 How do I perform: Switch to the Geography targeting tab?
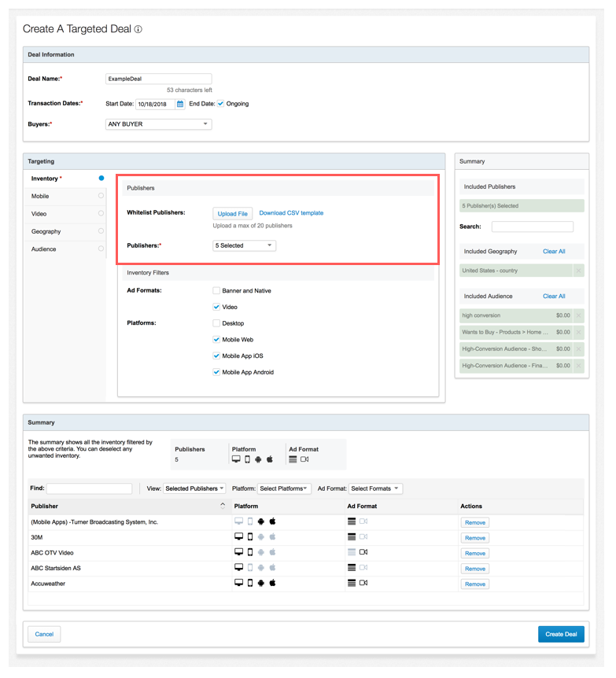46,231
